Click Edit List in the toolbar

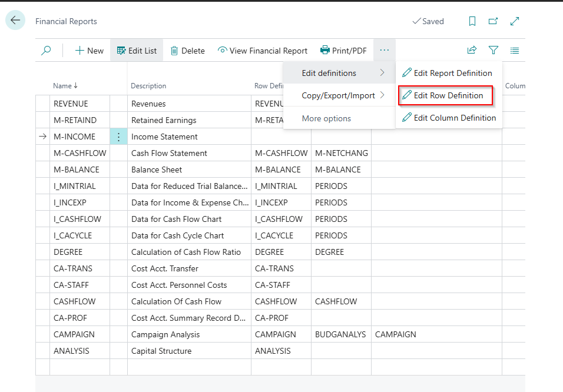(137, 51)
